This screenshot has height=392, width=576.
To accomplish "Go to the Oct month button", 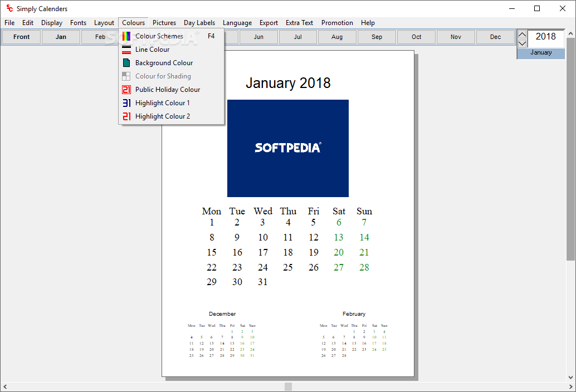I will point(417,37).
